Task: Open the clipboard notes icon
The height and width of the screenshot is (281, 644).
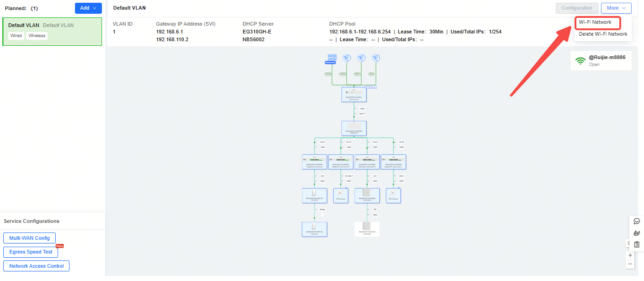Action: click(x=637, y=245)
